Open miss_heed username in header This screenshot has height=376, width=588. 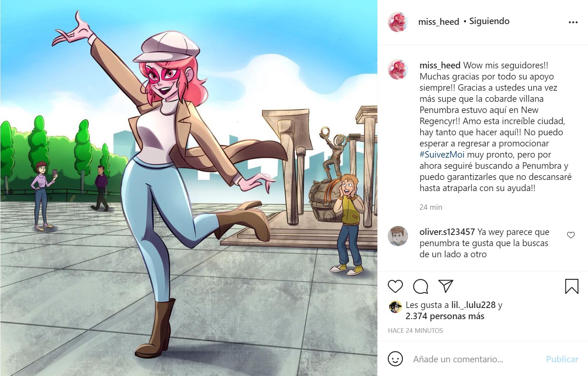pyautogui.click(x=439, y=22)
